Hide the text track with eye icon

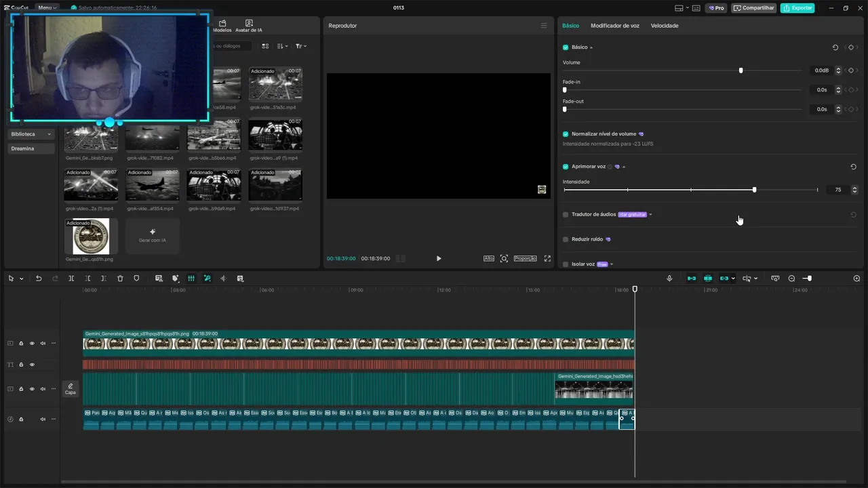(x=32, y=365)
